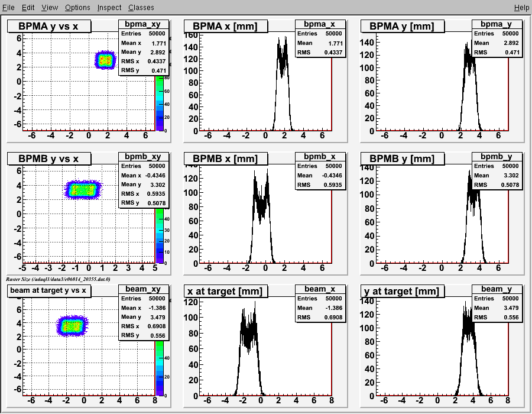Open the Options menu
This screenshot has width=532, height=414.
pyautogui.click(x=77, y=8)
